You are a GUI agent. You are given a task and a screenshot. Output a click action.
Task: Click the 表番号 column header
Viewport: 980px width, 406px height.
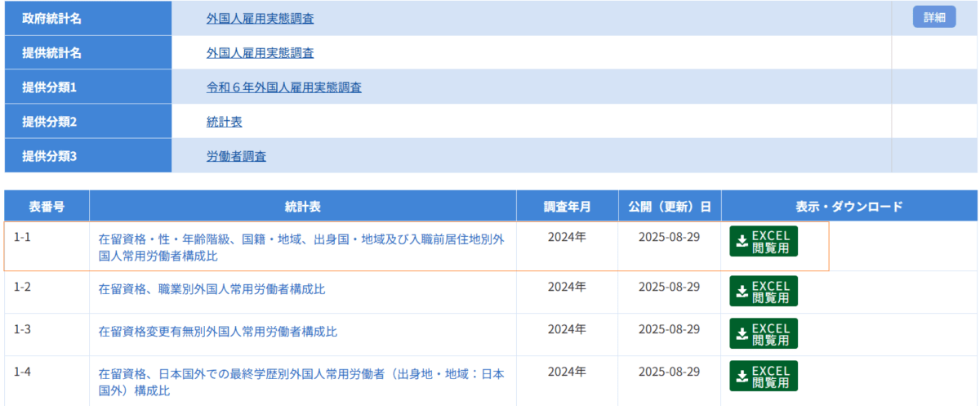pyautogui.click(x=47, y=207)
